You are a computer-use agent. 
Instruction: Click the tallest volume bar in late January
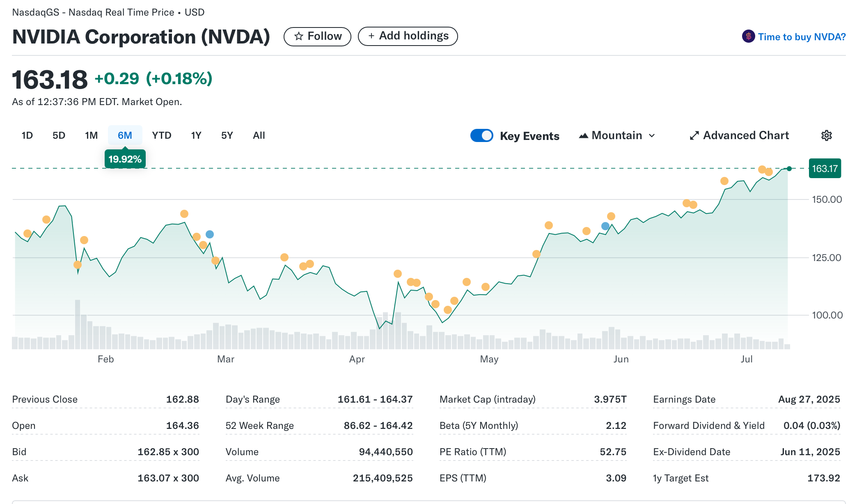[77, 324]
